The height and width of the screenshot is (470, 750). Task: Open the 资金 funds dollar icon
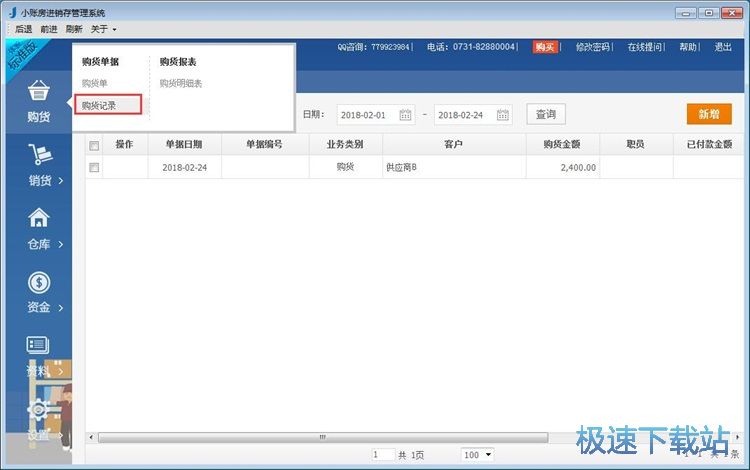tap(39, 282)
